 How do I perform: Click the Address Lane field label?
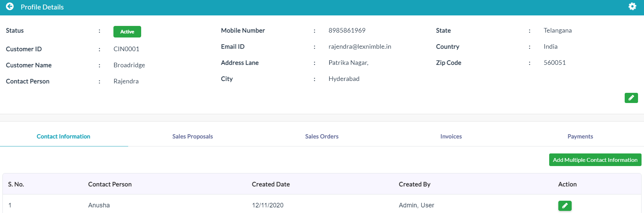point(240,63)
